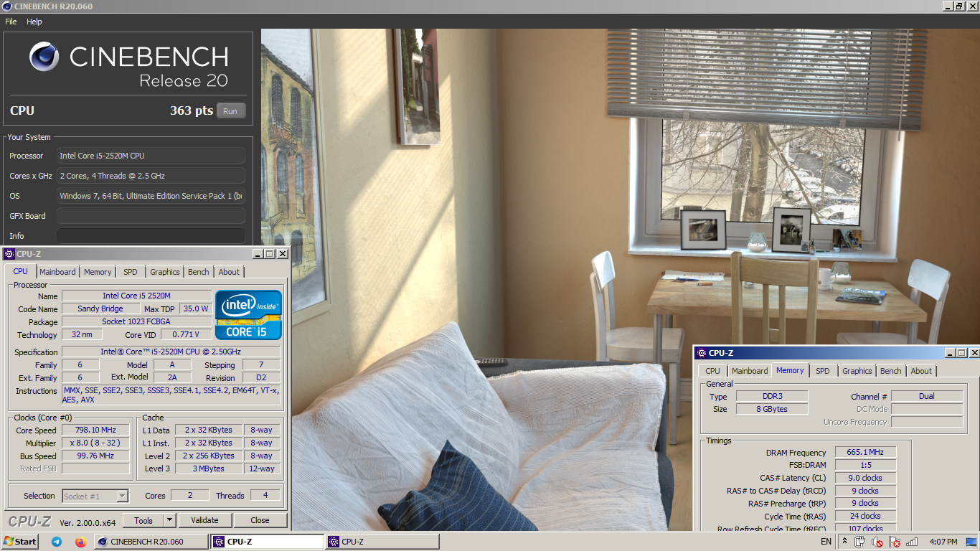Click the Multiplier value x 8.0

[x=95, y=443]
